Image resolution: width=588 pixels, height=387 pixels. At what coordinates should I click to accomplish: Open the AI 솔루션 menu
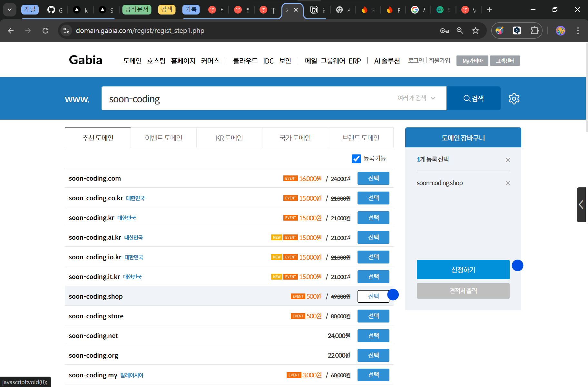coord(387,61)
